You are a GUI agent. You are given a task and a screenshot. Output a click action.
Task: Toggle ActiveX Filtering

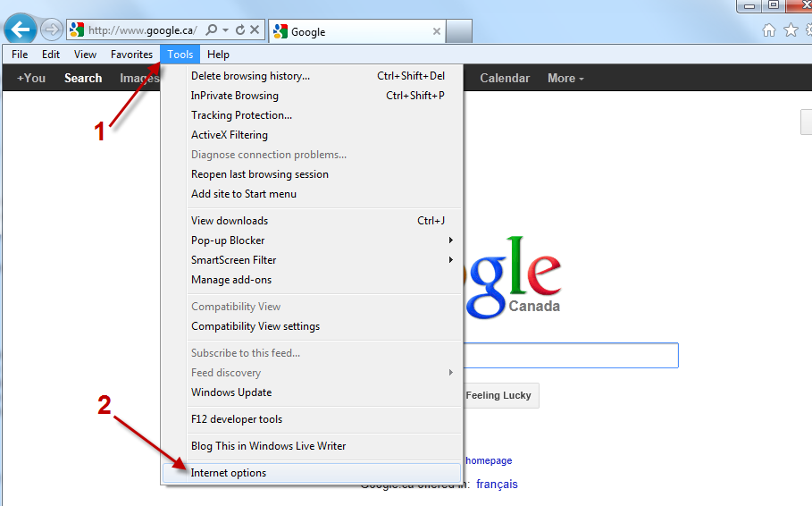click(312, 135)
